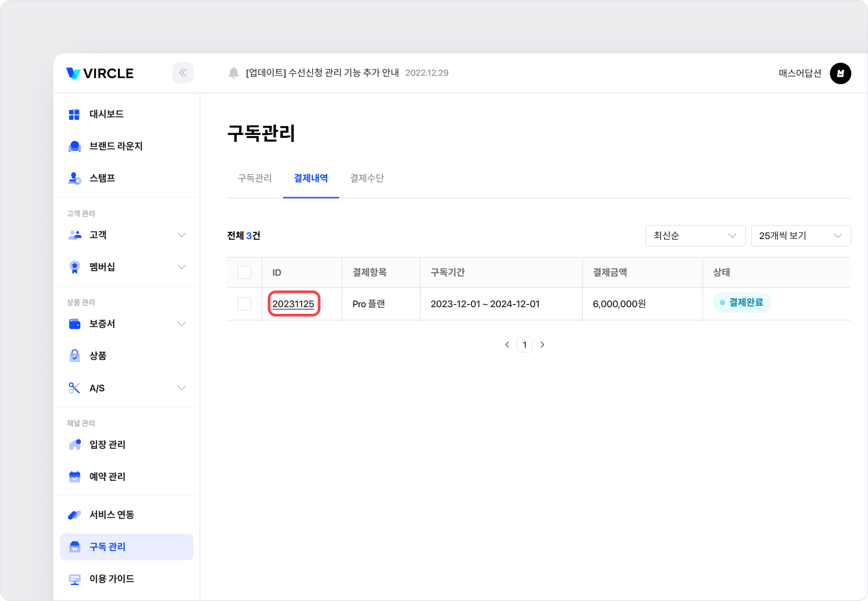This screenshot has height=601, width=868.
Task: Open profile avatar at top right
Action: pos(840,73)
